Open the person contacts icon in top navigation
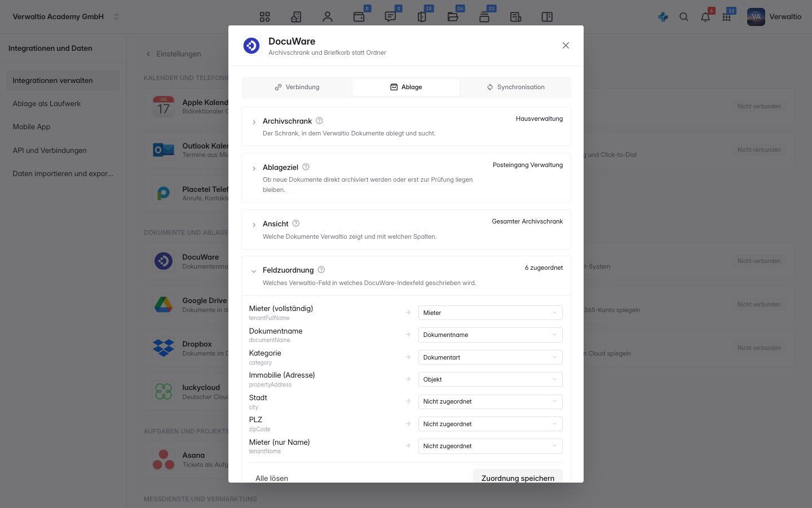Image resolution: width=812 pixels, height=508 pixels. 328,17
